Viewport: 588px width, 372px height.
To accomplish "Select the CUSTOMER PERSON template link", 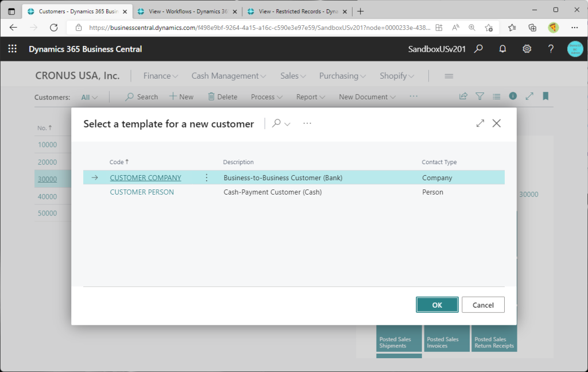I will pos(142,192).
